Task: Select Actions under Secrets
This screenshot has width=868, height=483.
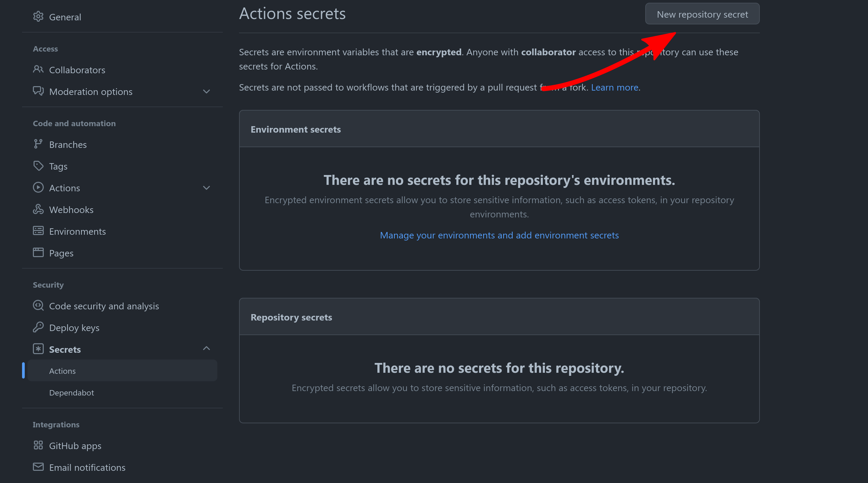Action: point(122,371)
